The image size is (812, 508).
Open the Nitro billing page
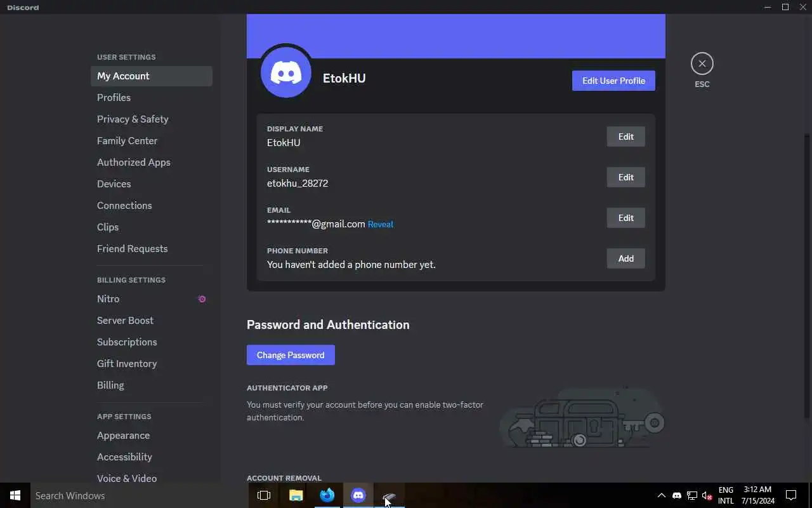pos(152,298)
